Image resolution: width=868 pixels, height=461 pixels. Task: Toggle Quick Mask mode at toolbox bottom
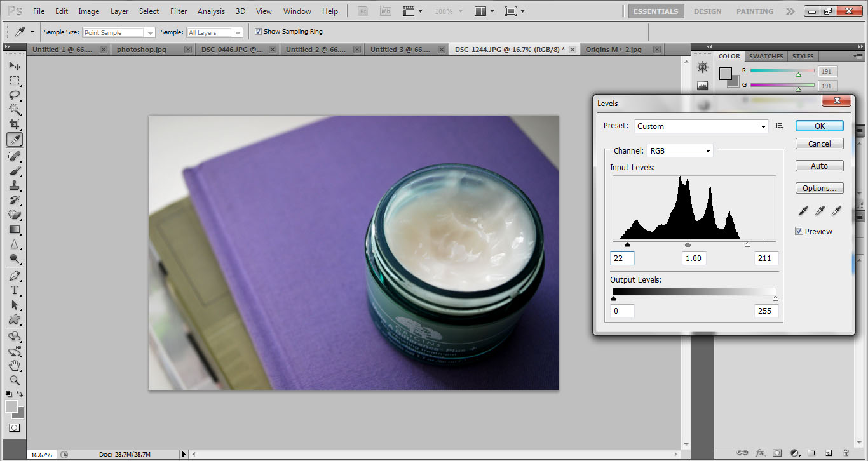pos(14,428)
